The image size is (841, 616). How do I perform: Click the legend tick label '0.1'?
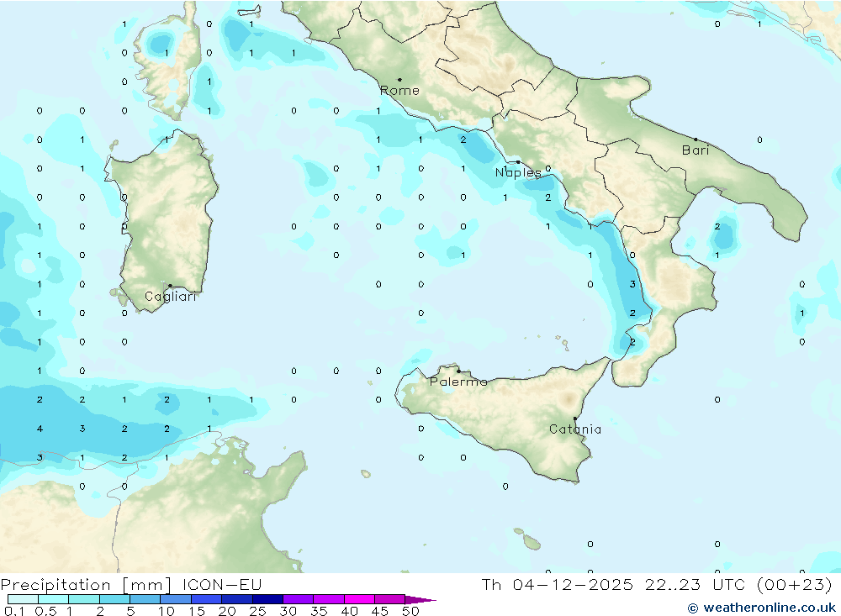pyautogui.click(x=14, y=611)
